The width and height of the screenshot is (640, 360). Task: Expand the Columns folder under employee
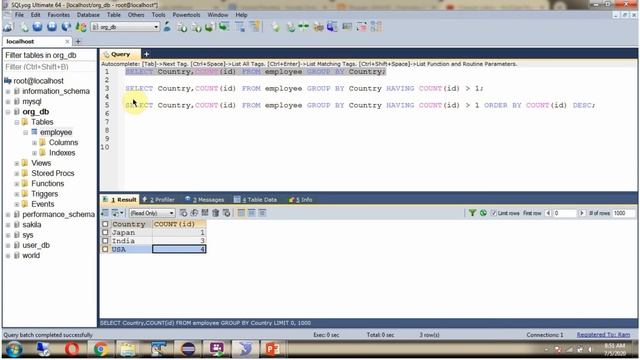[x=34, y=143]
